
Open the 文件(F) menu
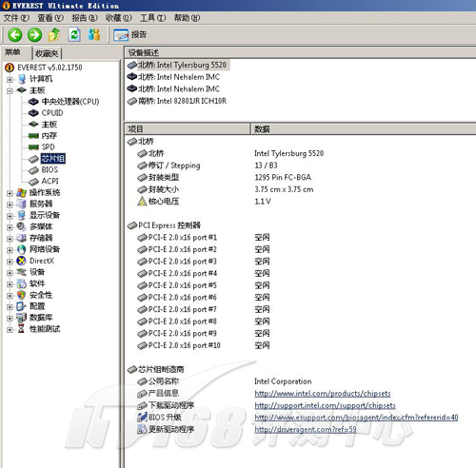click(16, 18)
